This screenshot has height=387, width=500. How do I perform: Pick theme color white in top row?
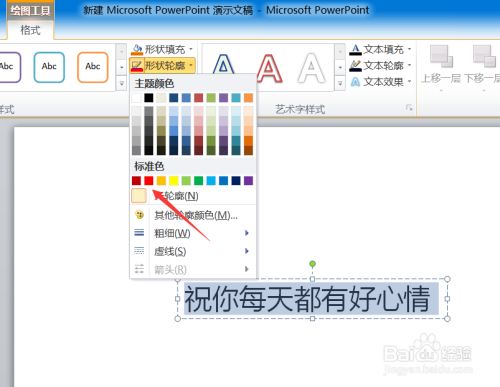136,98
